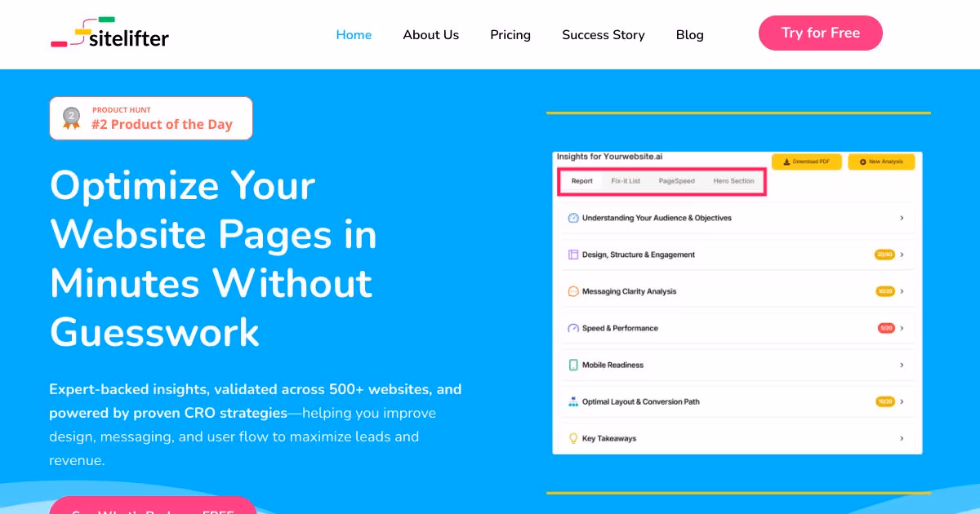
Task: Click the speedometer icon beside Speed & Performance
Action: point(572,328)
